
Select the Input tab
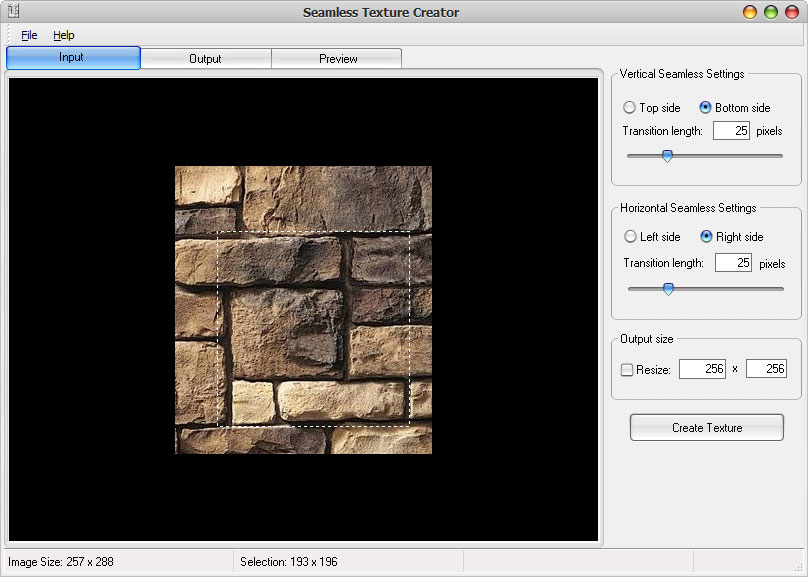click(x=72, y=58)
